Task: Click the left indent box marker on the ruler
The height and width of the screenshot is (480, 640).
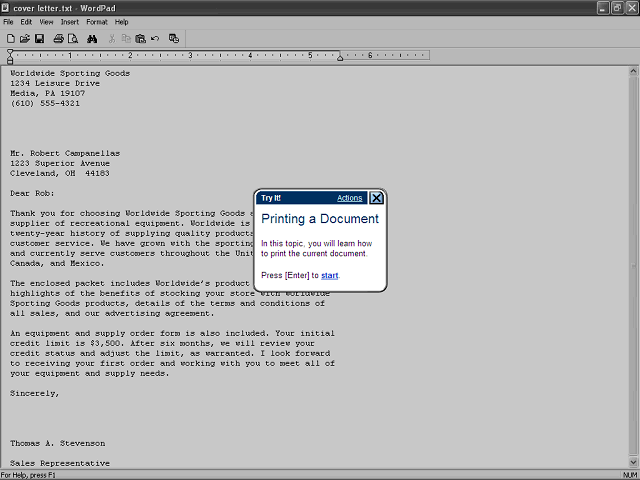Action: (10, 61)
